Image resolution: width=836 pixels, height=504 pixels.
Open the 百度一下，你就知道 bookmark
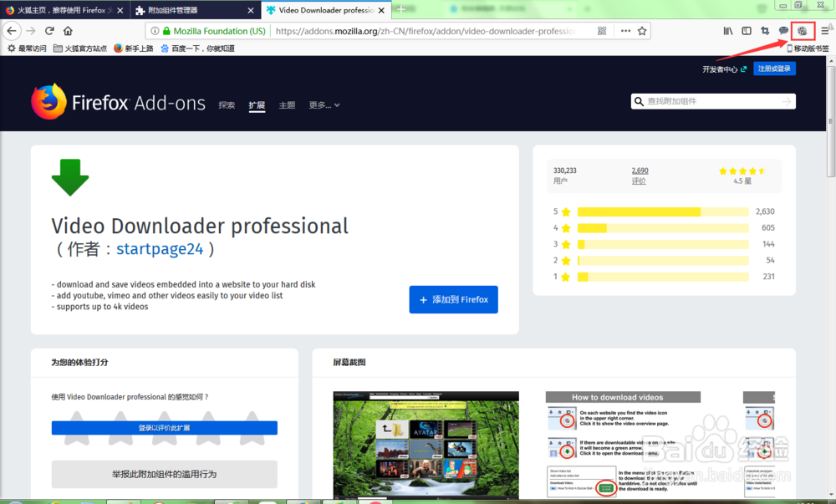click(198, 48)
